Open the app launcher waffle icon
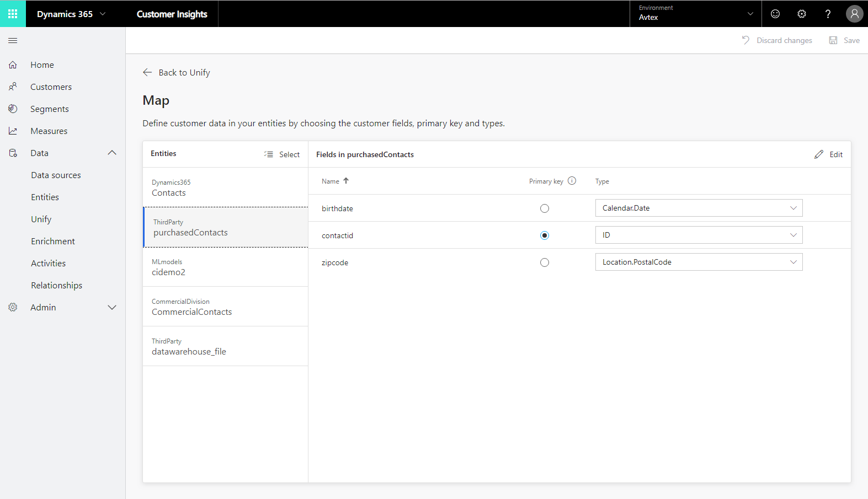Screen dimensions: 868x499 coord(13,14)
